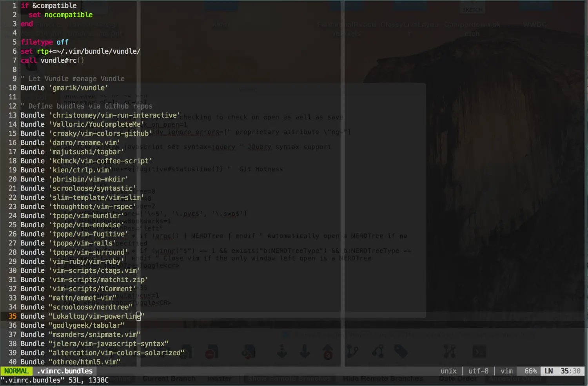This screenshot has height=386, width=588.
Task: Click the 'thoughtbot/vim-rspec' bundle line
Action: 78,207
